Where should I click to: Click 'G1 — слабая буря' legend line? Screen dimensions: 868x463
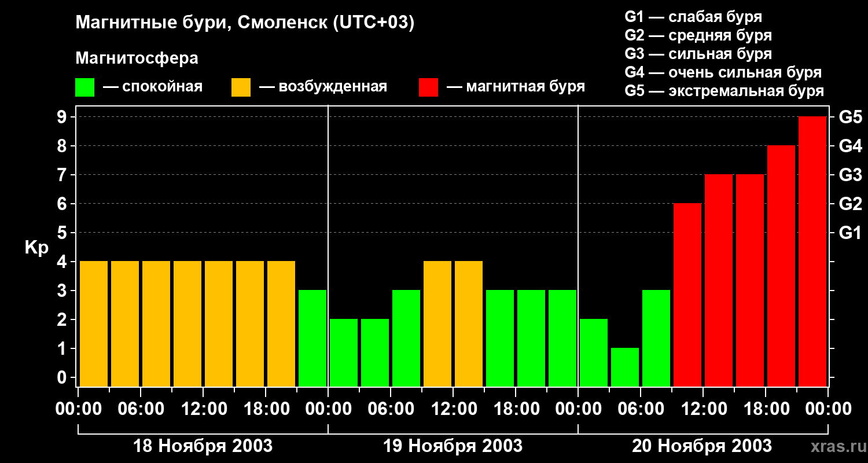pos(693,17)
